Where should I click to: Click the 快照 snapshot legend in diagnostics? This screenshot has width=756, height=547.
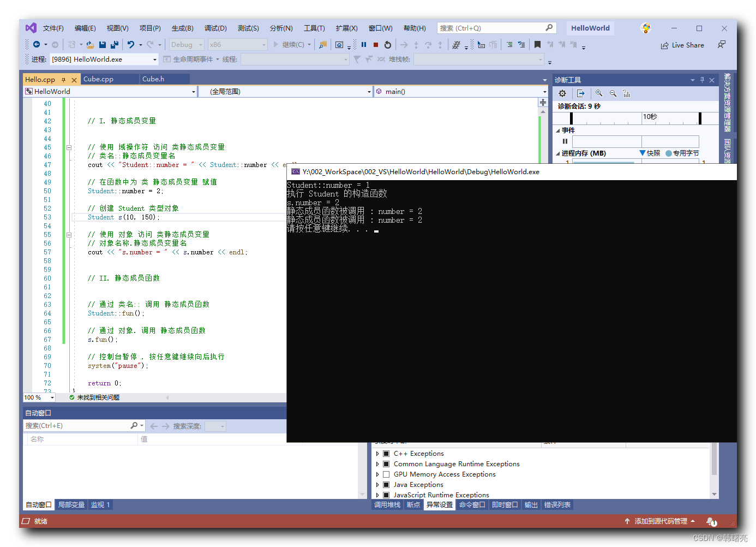650,153
